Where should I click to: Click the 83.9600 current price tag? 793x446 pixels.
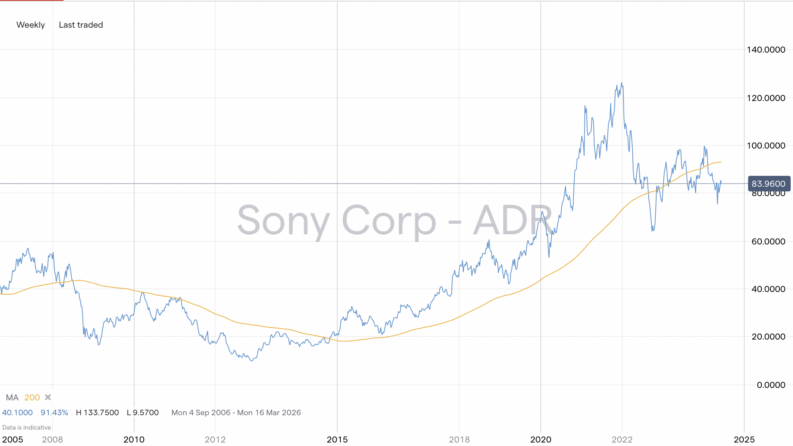(769, 183)
